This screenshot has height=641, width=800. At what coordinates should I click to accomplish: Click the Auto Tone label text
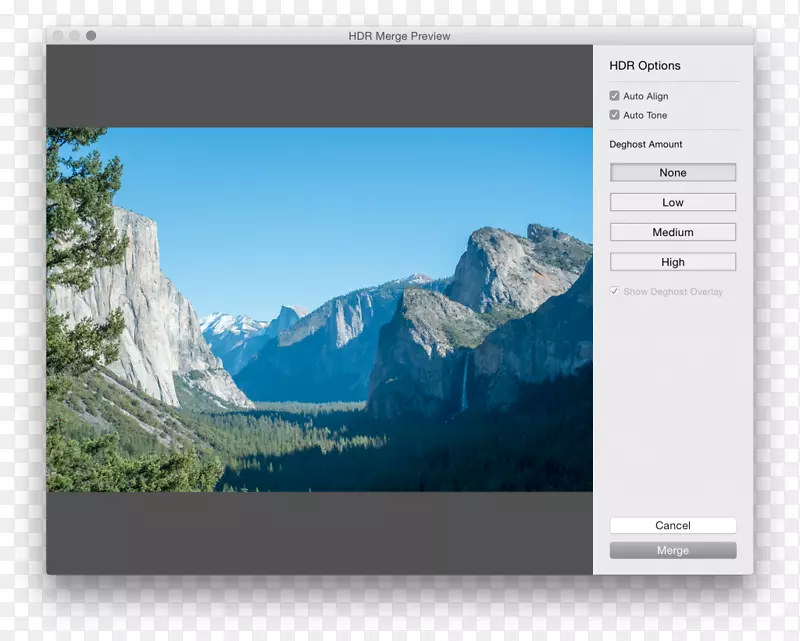click(x=644, y=115)
